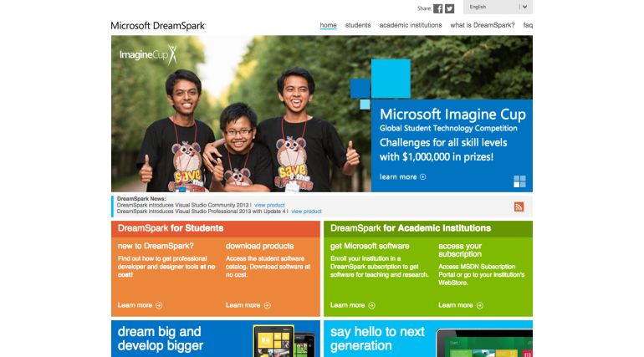The image size is (644, 357).
Task: Click view product for Visual Studio Community 2013
Action: pos(269,205)
